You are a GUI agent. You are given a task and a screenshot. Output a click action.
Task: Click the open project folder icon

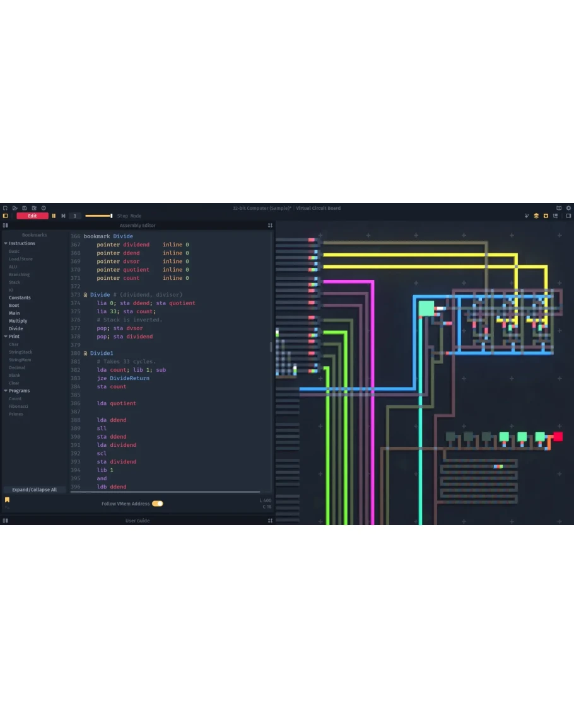pyautogui.click(x=15, y=208)
